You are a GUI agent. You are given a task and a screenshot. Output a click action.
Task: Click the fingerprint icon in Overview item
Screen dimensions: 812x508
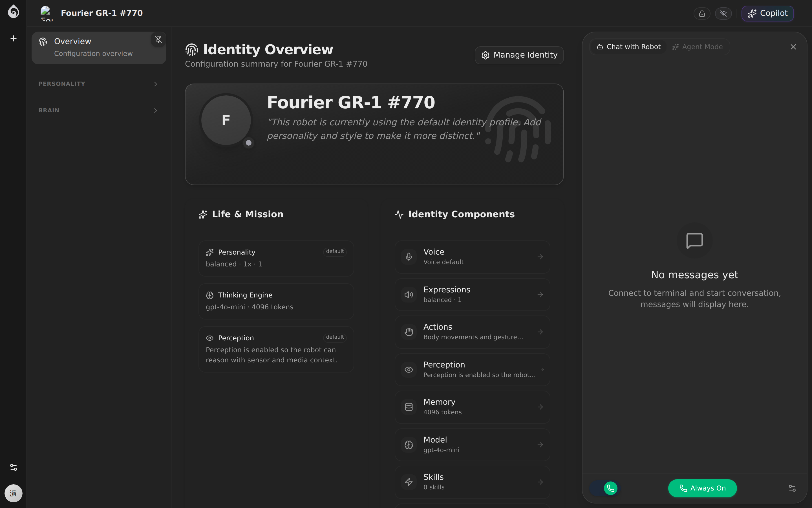tap(43, 42)
